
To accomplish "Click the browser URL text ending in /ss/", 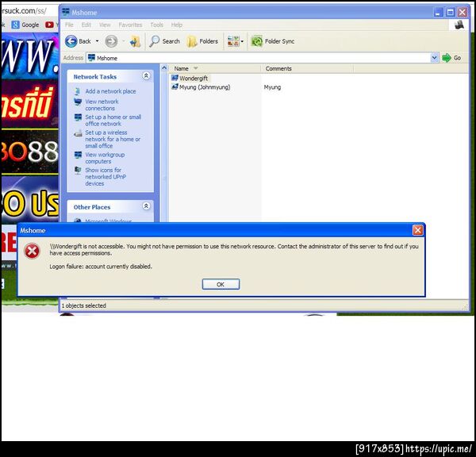I will (24, 10).
